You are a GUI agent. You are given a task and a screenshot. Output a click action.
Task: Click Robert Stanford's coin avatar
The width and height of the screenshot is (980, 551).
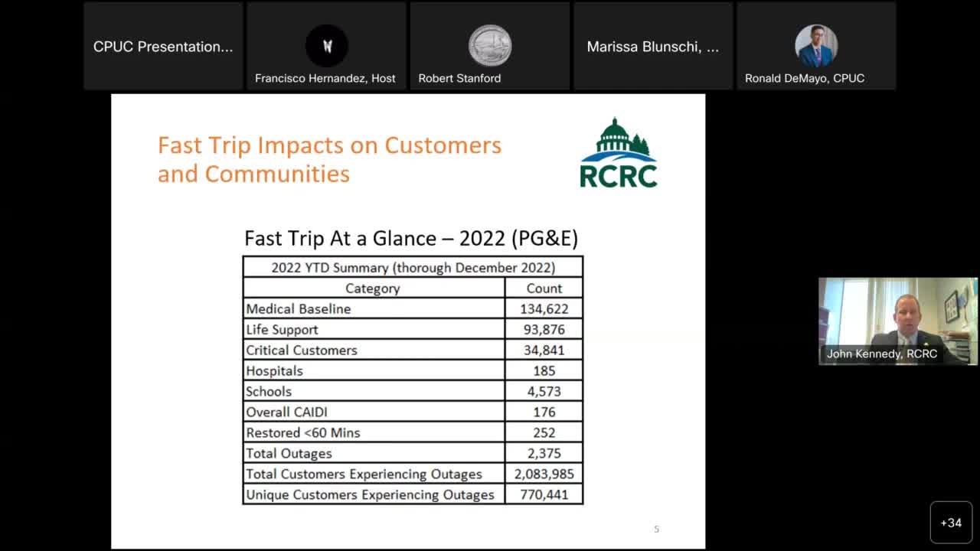point(490,46)
